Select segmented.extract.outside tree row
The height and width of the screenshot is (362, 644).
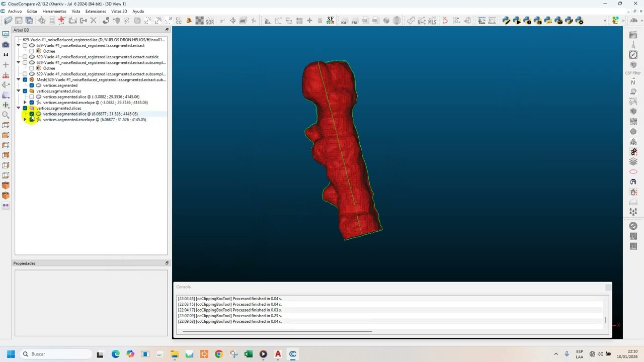tap(98, 57)
